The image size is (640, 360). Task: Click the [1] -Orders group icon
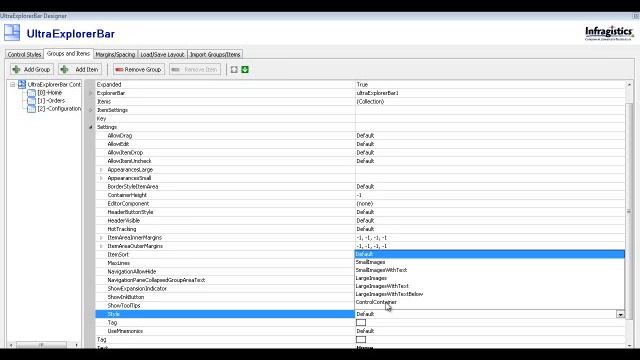31,101
